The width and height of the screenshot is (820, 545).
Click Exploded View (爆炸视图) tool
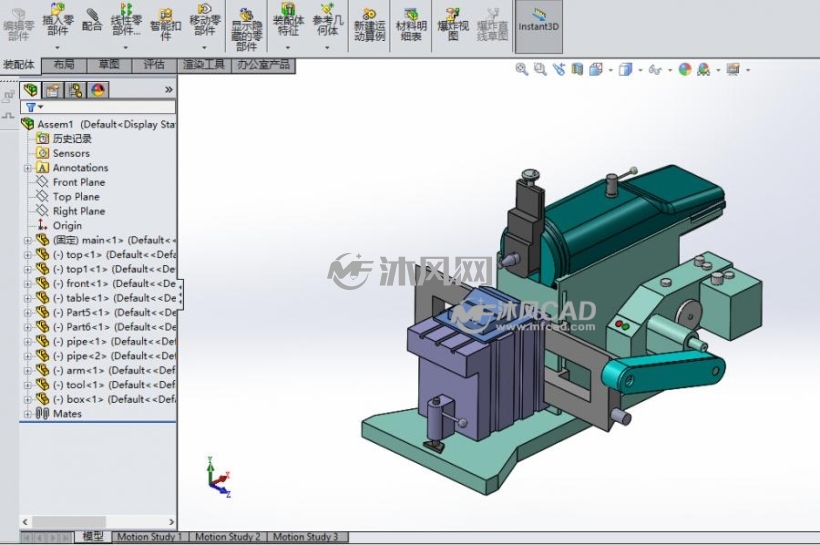452,25
